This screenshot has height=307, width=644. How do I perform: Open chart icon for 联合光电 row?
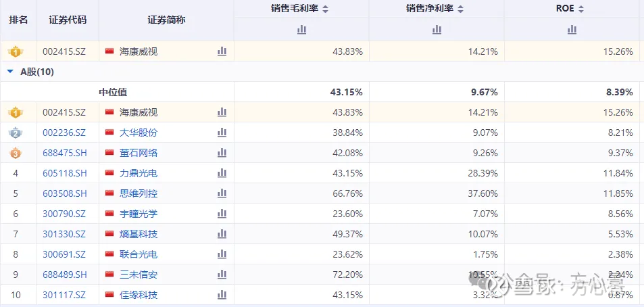click(222, 254)
